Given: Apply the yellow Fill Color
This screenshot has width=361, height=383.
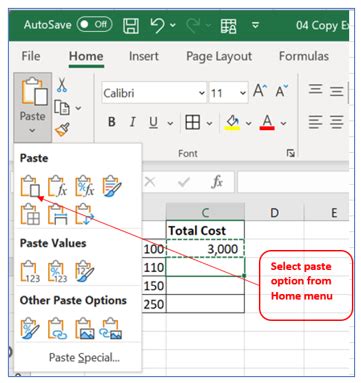Looking at the screenshot, I should coord(232,122).
